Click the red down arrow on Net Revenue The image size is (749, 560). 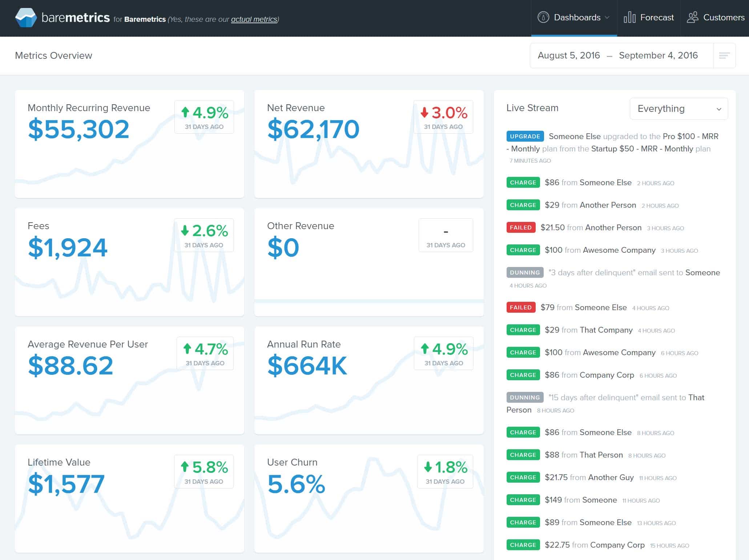click(x=424, y=112)
